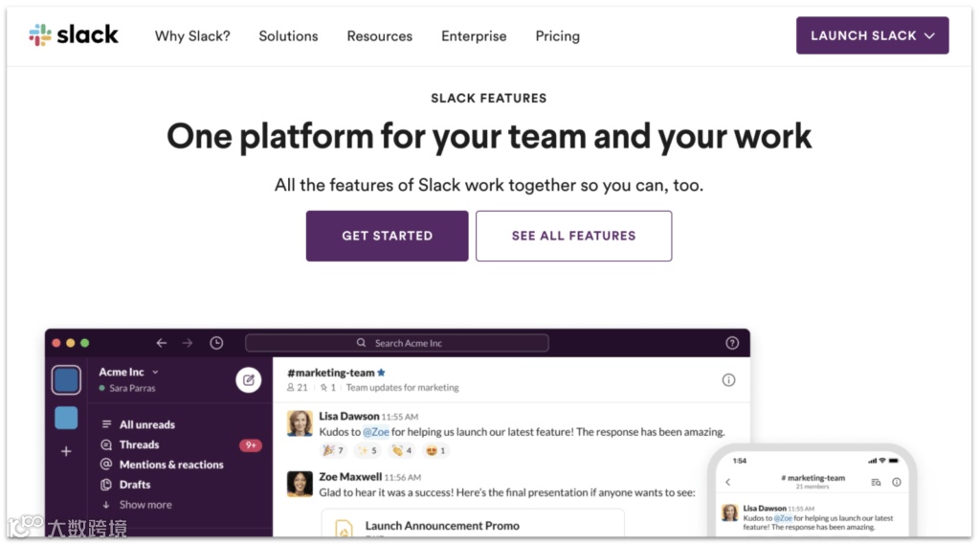
Task: Click the Sara Parras status name
Action: coord(132,388)
